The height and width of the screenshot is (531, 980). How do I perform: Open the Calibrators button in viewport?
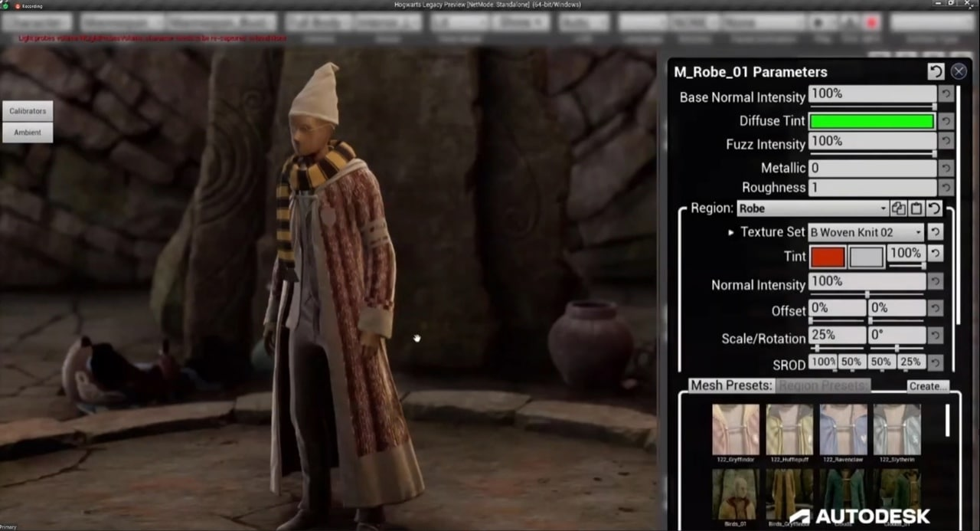coord(28,111)
